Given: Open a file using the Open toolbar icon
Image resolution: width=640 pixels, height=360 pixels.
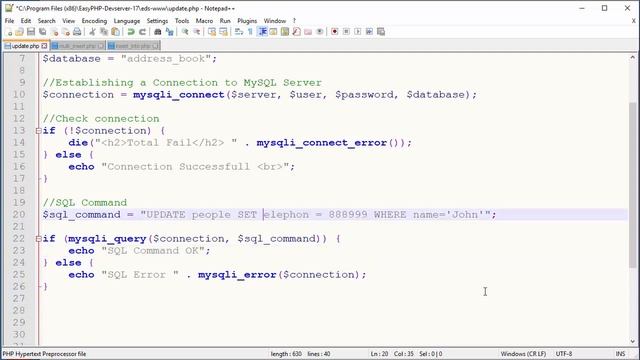Looking at the screenshot, I should pos(19,32).
